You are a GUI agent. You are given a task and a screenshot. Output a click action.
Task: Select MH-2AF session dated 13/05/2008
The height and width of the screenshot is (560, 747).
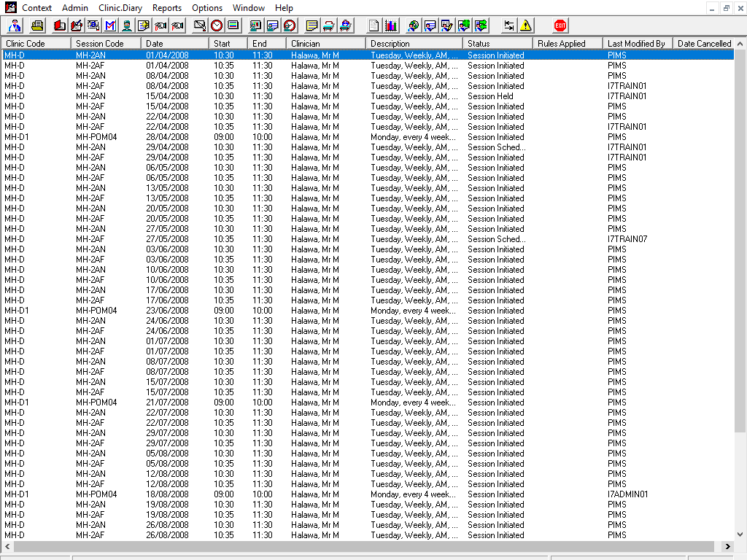(x=368, y=198)
